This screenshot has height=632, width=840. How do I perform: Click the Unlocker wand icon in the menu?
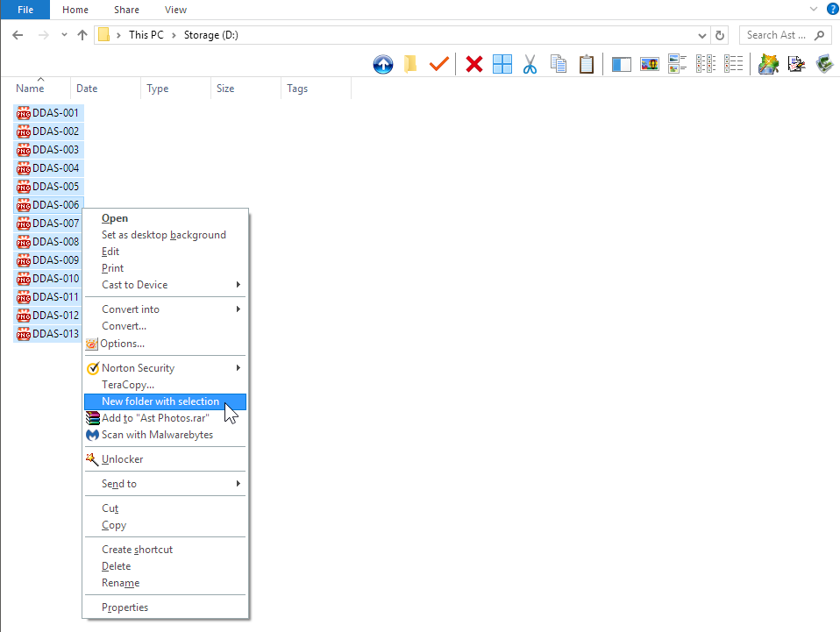tap(91, 458)
